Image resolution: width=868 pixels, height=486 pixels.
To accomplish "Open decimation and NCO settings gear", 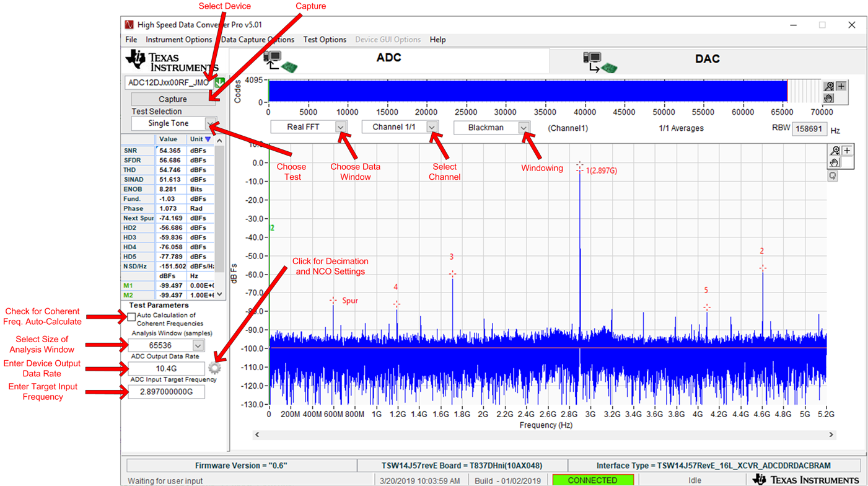I will pyautogui.click(x=214, y=368).
